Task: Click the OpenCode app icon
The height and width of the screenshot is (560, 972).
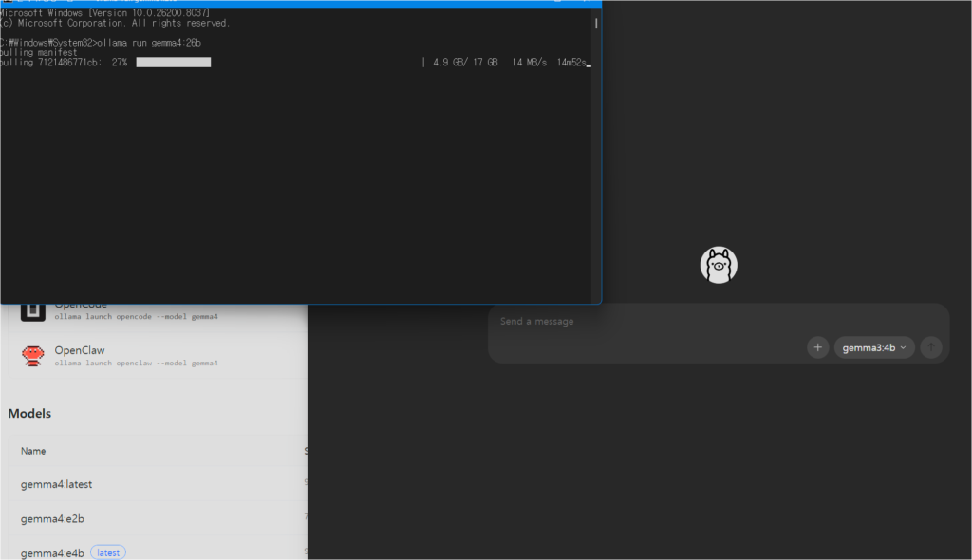Action: [x=33, y=310]
